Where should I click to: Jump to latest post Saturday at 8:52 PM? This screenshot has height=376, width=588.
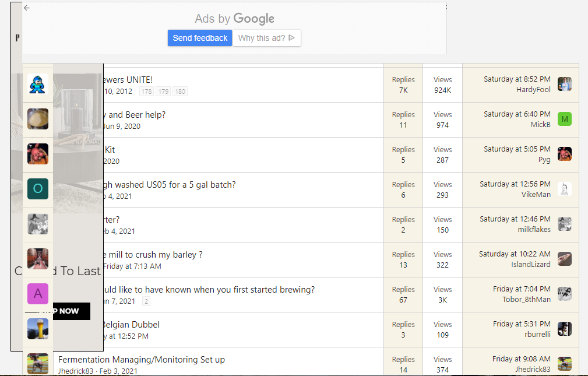(517, 79)
